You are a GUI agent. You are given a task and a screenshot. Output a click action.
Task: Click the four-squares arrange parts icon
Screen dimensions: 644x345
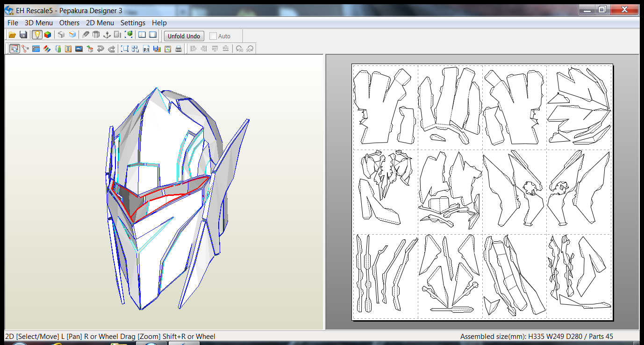pyautogui.click(x=136, y=49)
